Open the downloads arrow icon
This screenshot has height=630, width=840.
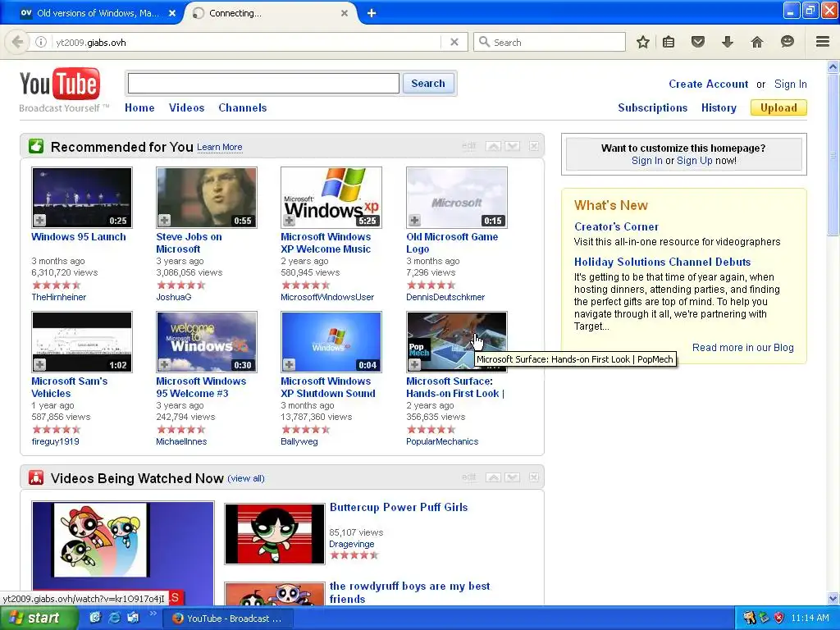coord(727,42)
